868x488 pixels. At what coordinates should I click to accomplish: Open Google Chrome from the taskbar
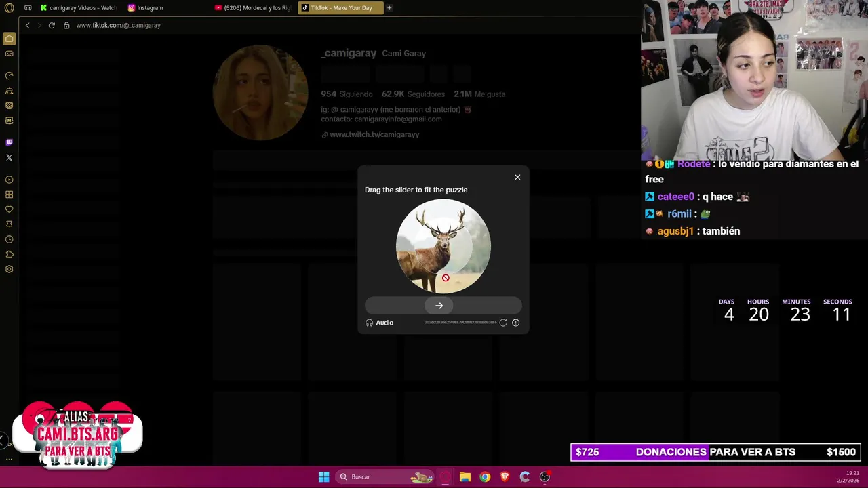click(485, 476)
